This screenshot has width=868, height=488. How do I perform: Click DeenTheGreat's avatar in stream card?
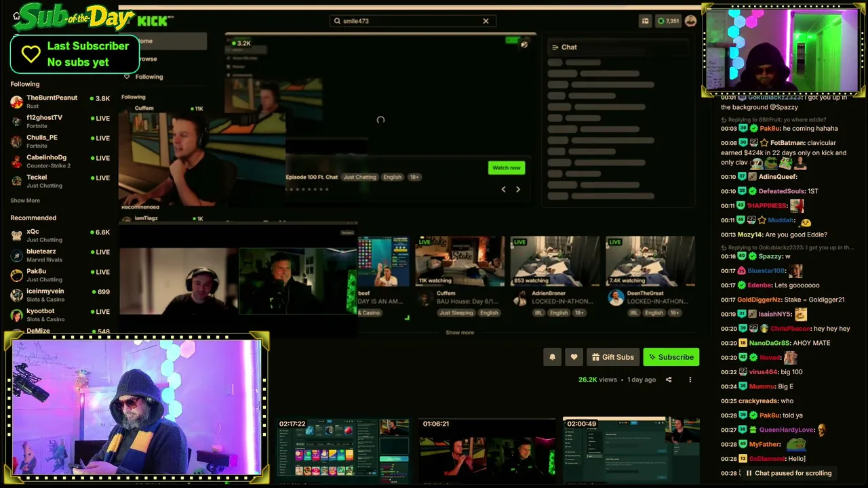coord(616,298)
